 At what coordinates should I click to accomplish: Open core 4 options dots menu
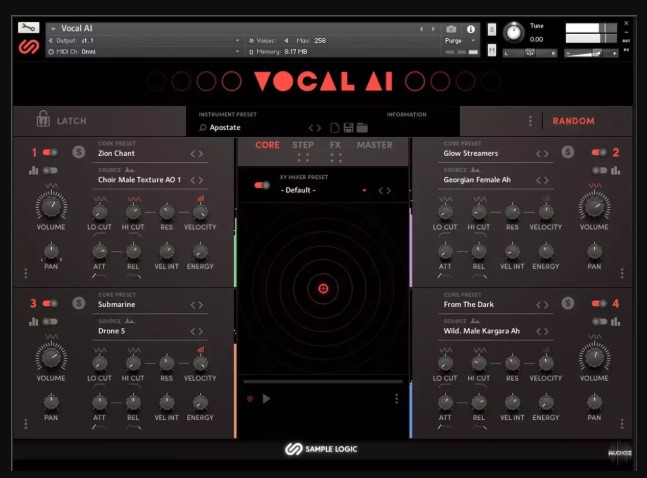click(622, 424)
